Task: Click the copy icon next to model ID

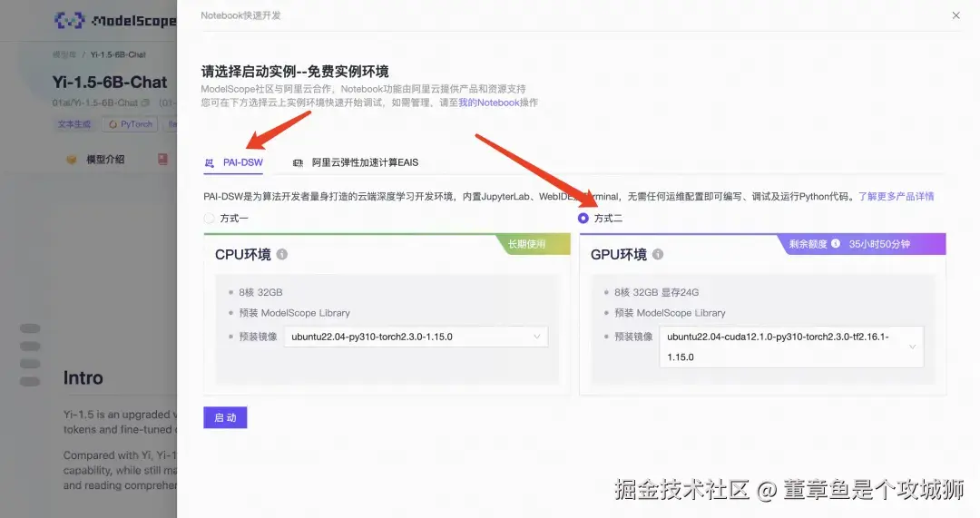Action: click(x=145, y=103)
